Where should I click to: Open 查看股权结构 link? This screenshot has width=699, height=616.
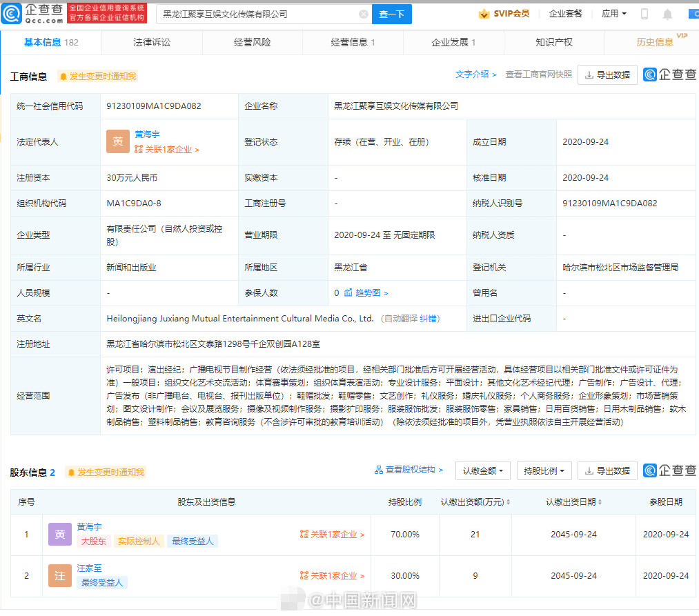414,470
